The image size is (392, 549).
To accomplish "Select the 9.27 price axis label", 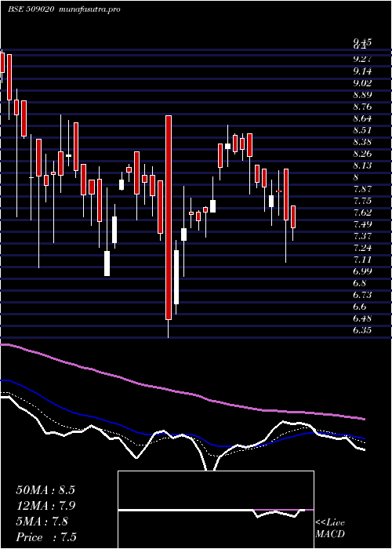I will 362,59.
